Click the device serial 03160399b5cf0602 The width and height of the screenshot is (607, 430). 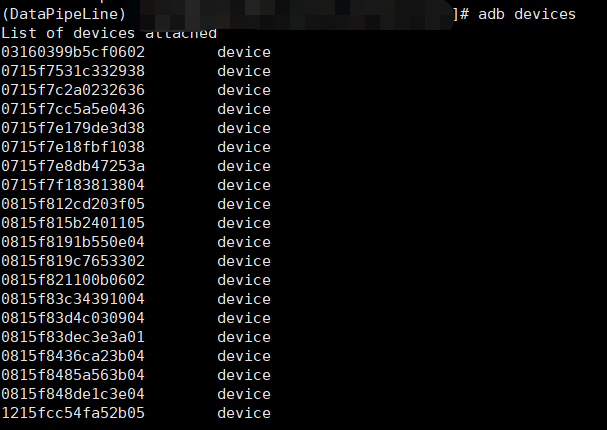click(73, 52)
